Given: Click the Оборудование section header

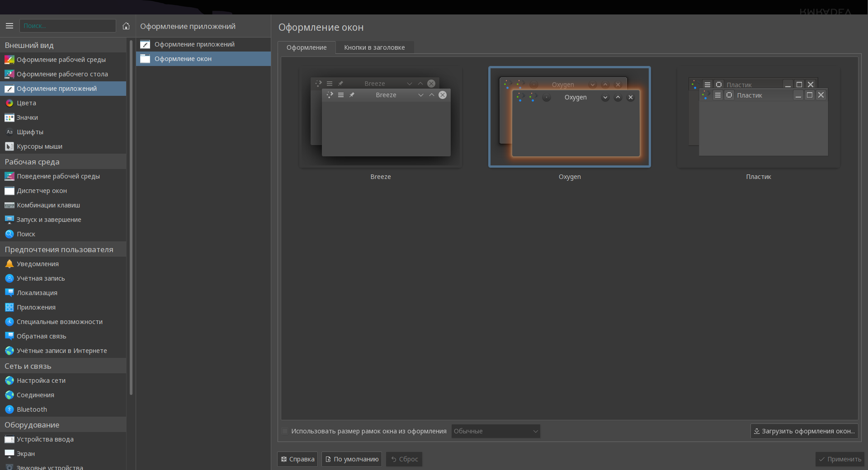Looking at the screenshot, I should 63,425.
